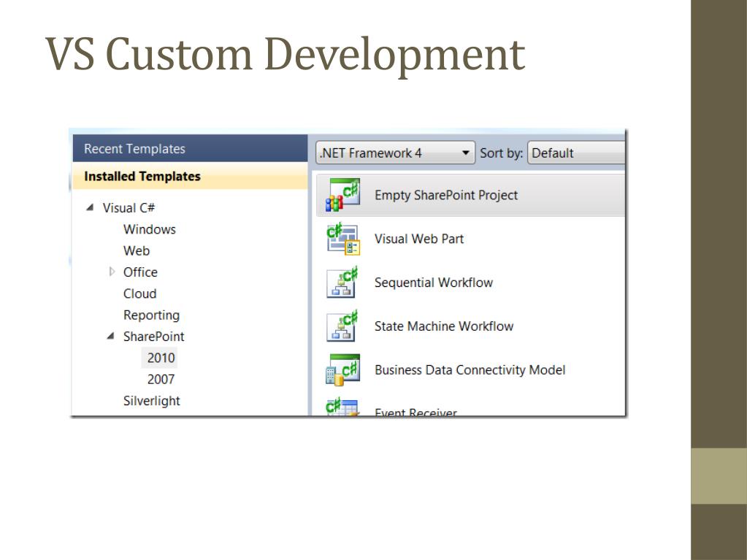Click the Business Data Connectivity Model icon
747x560 pixels.
[342, 369]
